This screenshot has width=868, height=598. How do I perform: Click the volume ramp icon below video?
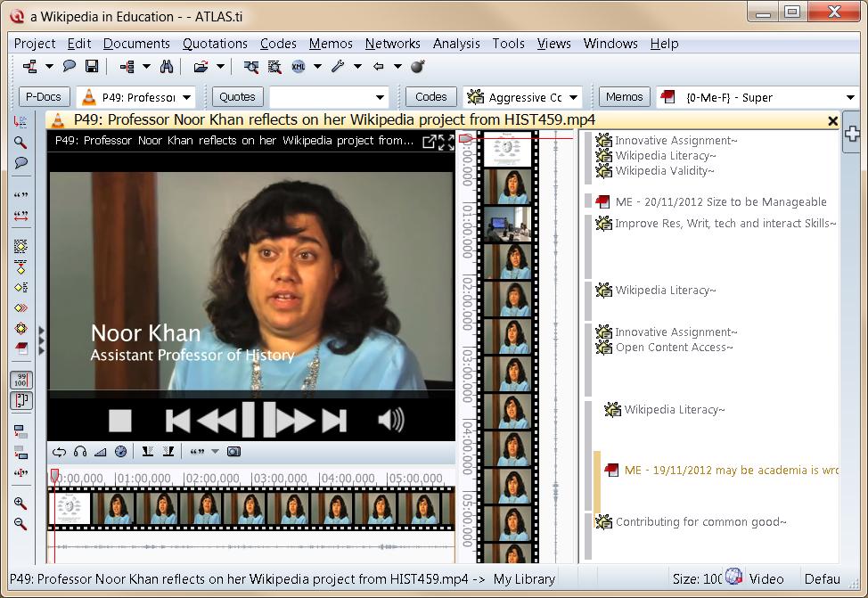click(100, 453)
